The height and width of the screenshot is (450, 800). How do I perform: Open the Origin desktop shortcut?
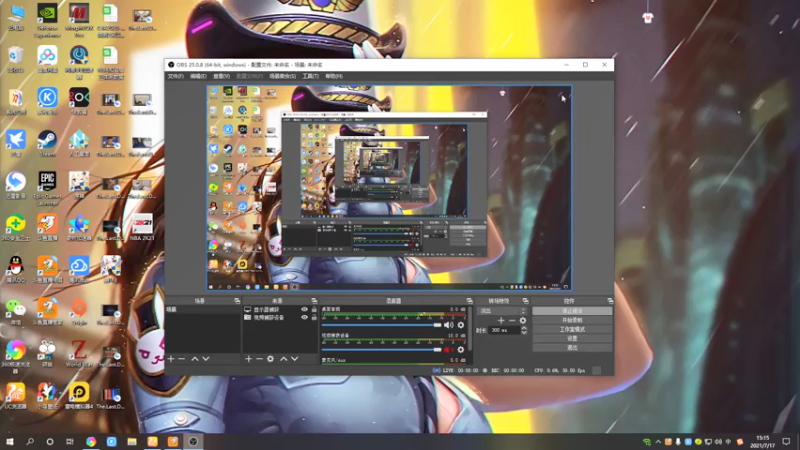pyautogui.click(x=79, y=311)
